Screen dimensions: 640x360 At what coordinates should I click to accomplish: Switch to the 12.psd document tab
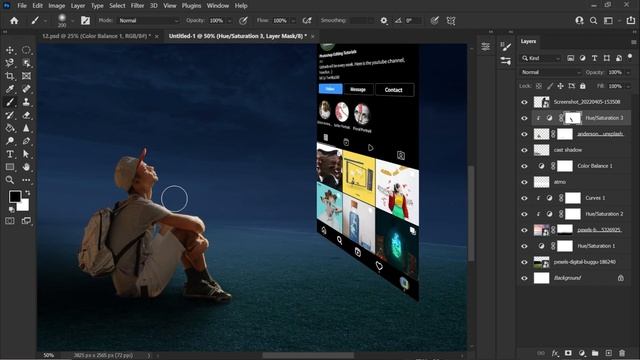coord(96,36)
